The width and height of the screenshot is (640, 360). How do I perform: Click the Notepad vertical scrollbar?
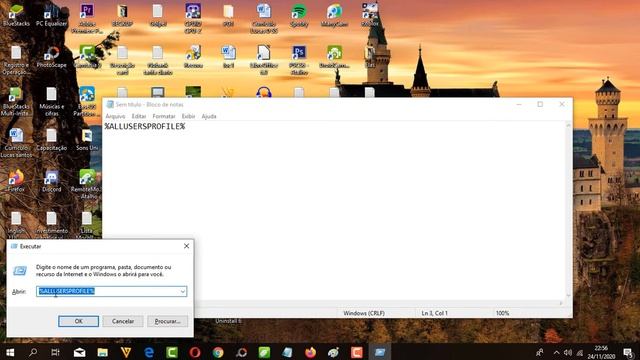pyautogui.click(x=568, y=210)
